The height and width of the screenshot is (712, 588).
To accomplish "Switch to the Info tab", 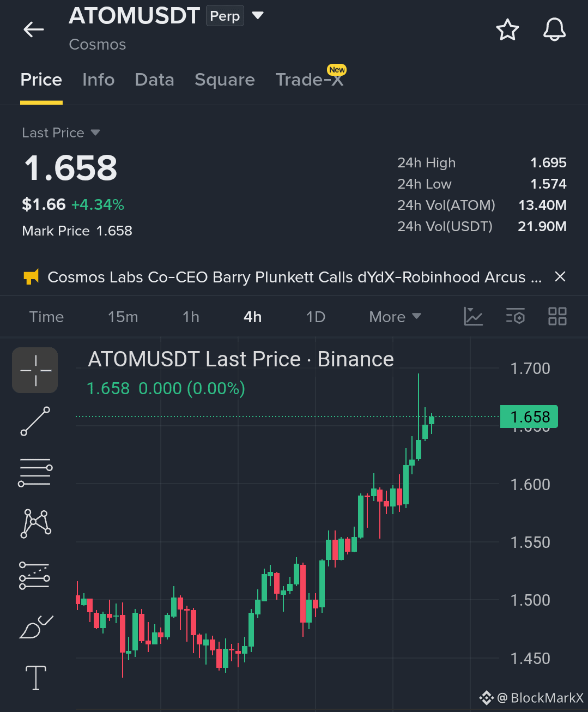I will tap(98, 80).
